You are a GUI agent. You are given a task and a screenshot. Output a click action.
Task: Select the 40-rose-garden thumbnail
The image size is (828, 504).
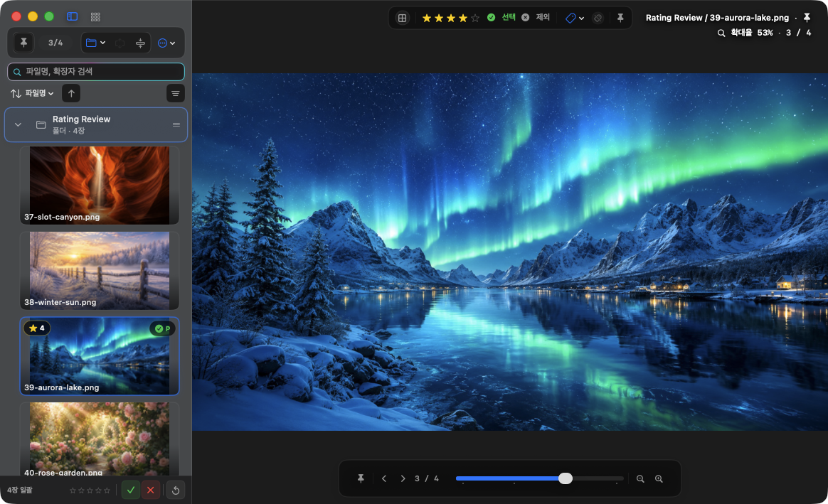point(100,439)
